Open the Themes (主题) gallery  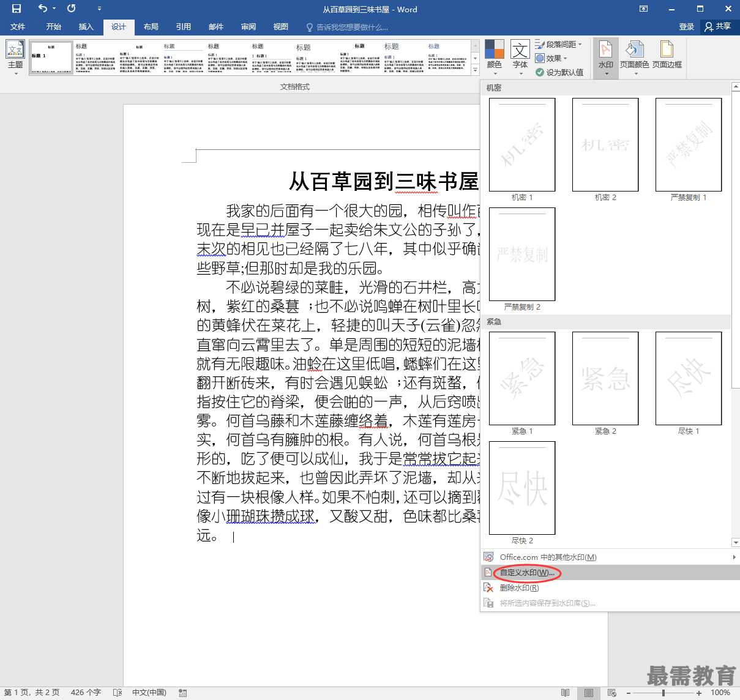(x=15, y=58)
